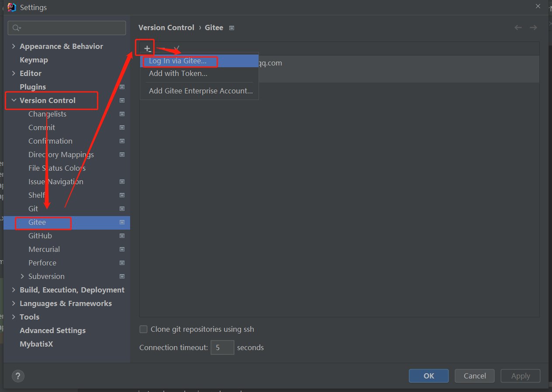This screenshot has width=552, height=392.
Task: Click the project icon on Perforce row
Action: pos(122,263)
